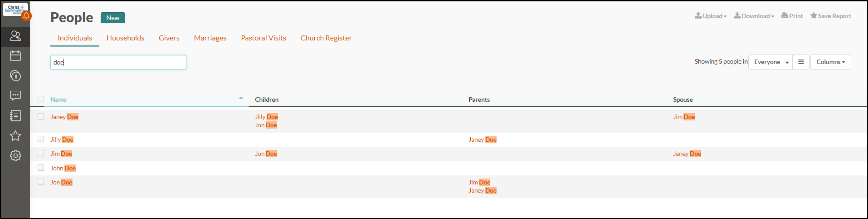Switch to the Households tab
This screenshot has width=868, height=219.
[x=125, y=38]
